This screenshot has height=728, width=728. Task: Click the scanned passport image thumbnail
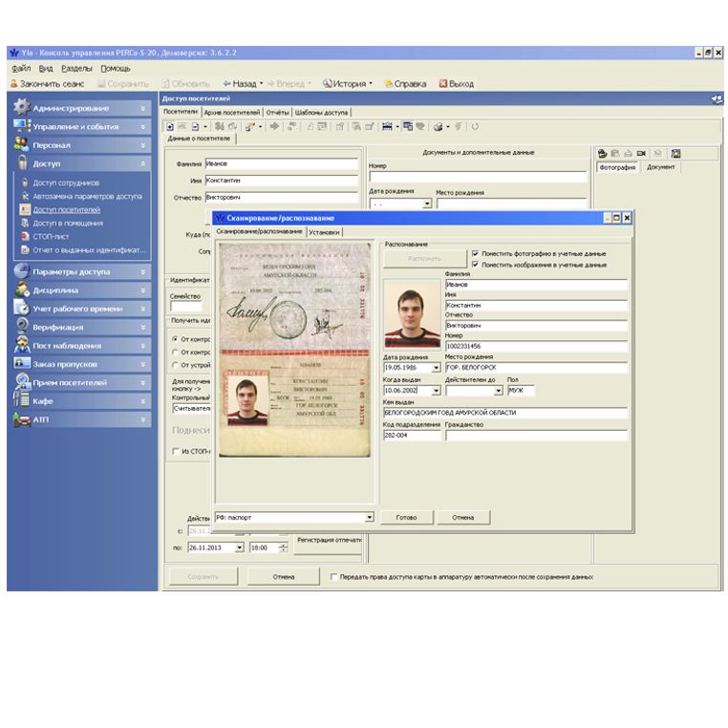click(x=294, y=350)
